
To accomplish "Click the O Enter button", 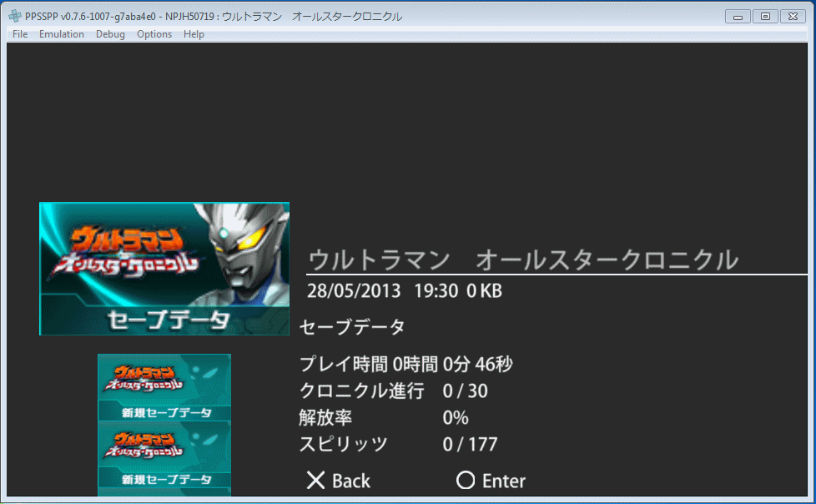I will 491,481.
